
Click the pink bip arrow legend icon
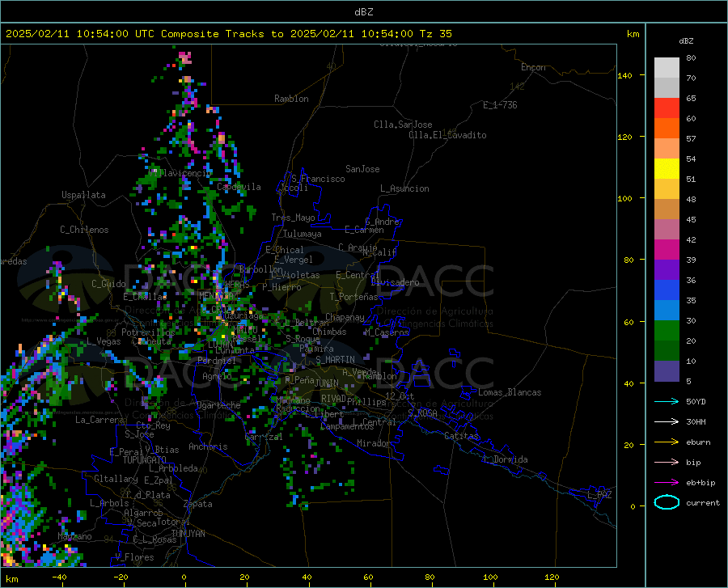point(667,463)
